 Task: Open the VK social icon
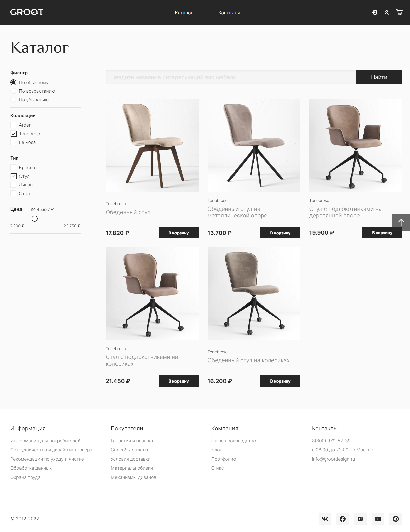(x=325, y=519)
